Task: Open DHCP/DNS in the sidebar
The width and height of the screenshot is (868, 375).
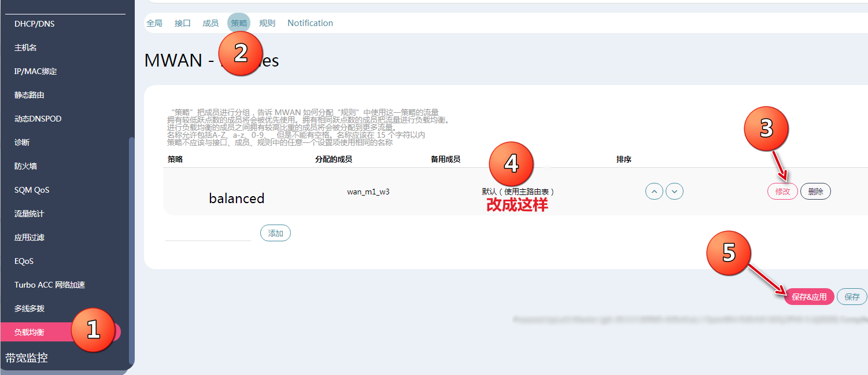Action: 34,24
